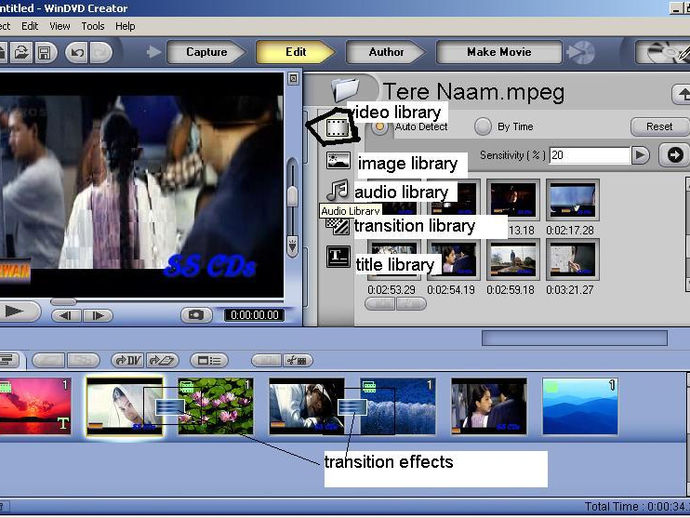The height and width of the screenshot is (518, 690).
Task: Click the Save project floppy icon
Action: point(44,53)
